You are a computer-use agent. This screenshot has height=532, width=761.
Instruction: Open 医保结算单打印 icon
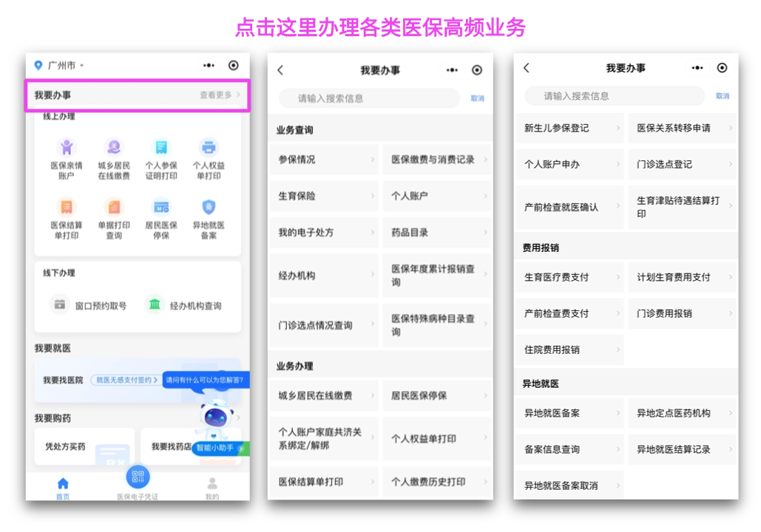pos(67,208)
